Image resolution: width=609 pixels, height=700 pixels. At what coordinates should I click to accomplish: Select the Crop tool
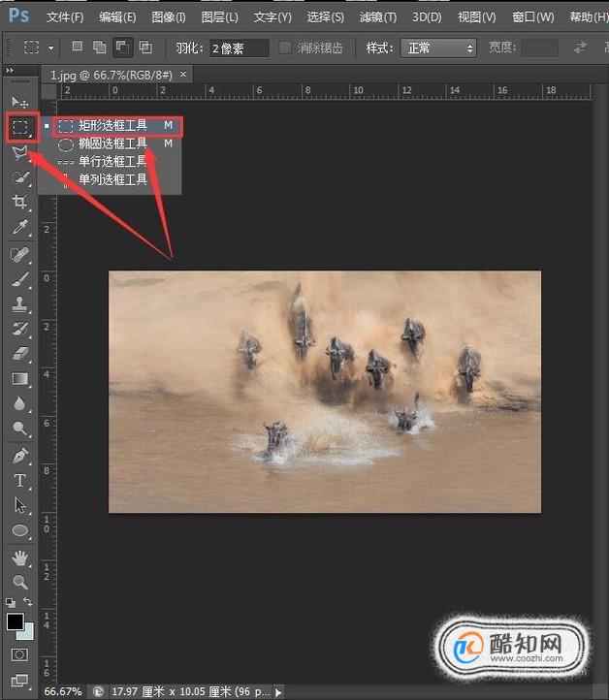(x=20, y=202)
